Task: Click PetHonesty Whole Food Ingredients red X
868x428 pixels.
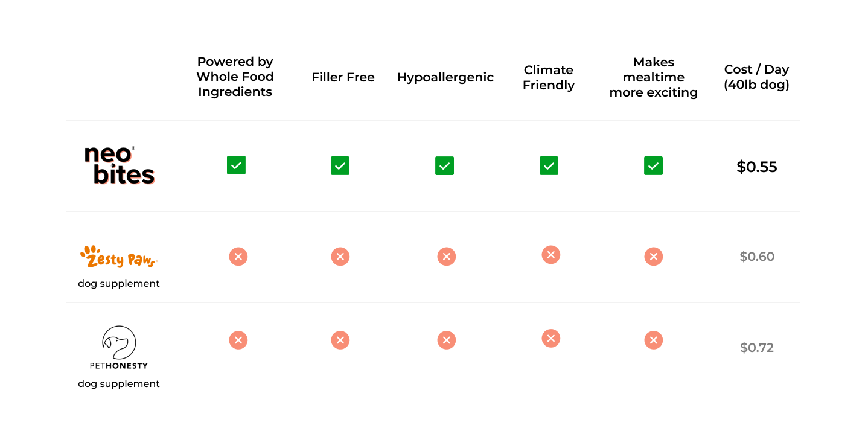Action: pyautogui.click(x=238, y=340)
